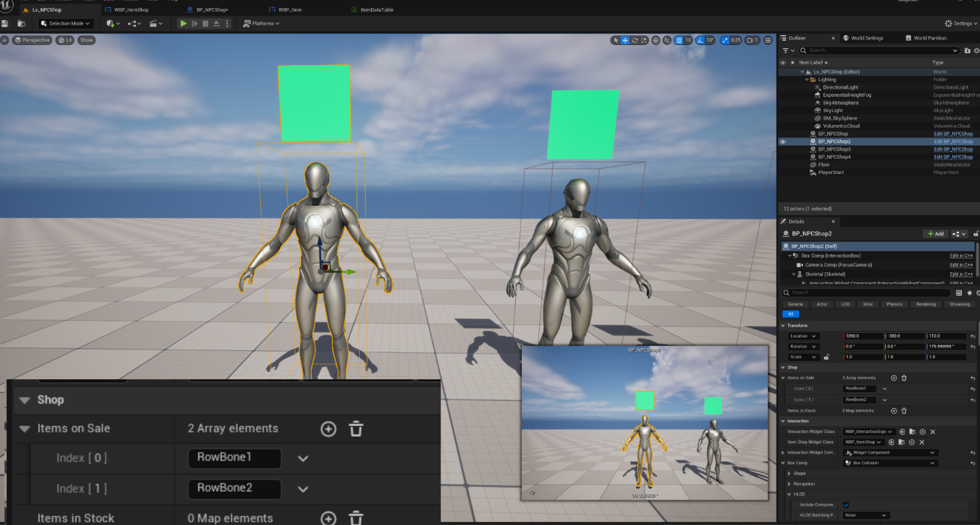Toggle the Scale lock ratio icon
This screenshot has width=980, height=525.
[x=826, y=357]
